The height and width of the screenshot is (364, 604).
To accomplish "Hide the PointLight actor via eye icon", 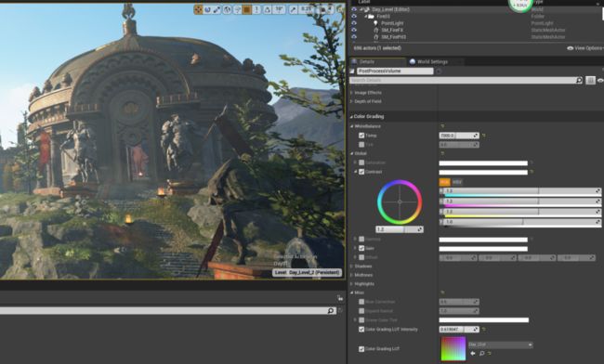I will coord(354,23).
